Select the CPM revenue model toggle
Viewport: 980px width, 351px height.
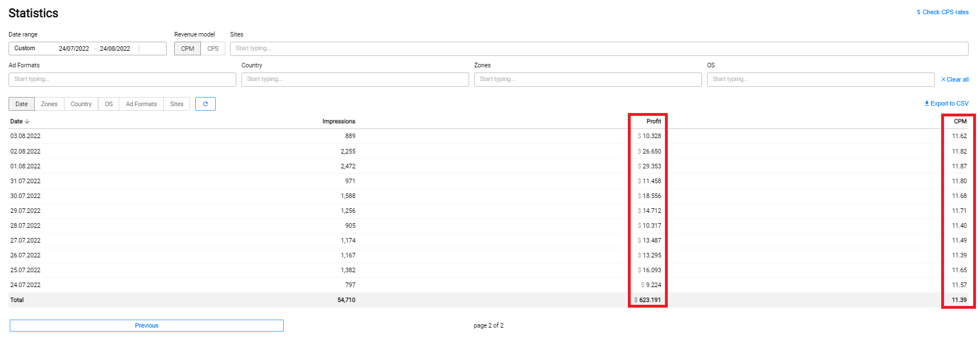[x=187, y=49]
